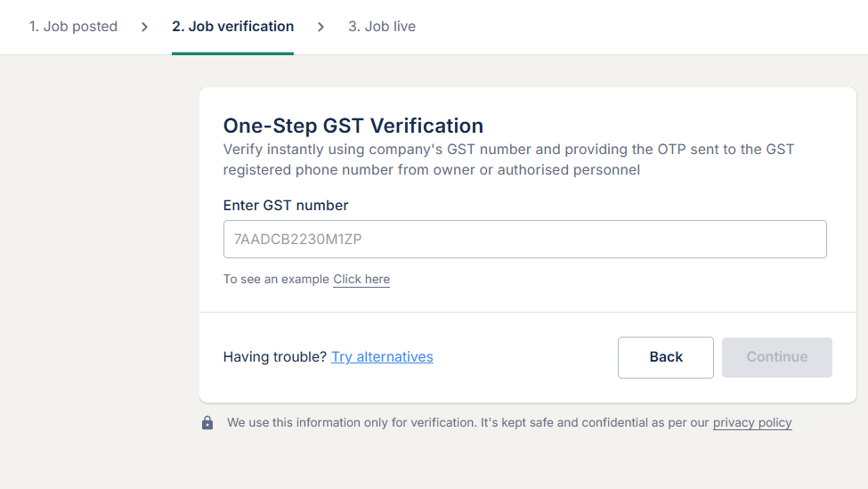Click the chevron arrow before Job live

(320, 27)
